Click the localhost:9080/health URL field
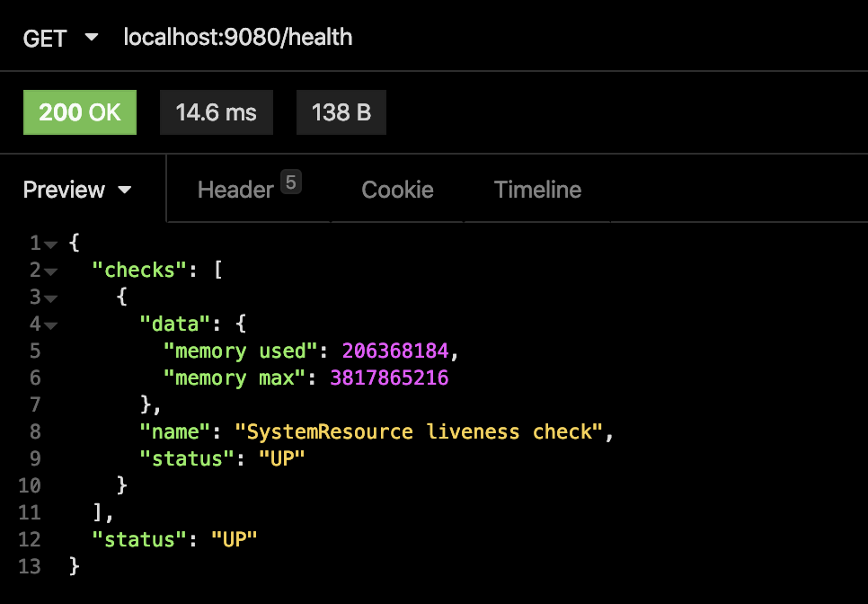The image size is (868, 604). point(237,38)
